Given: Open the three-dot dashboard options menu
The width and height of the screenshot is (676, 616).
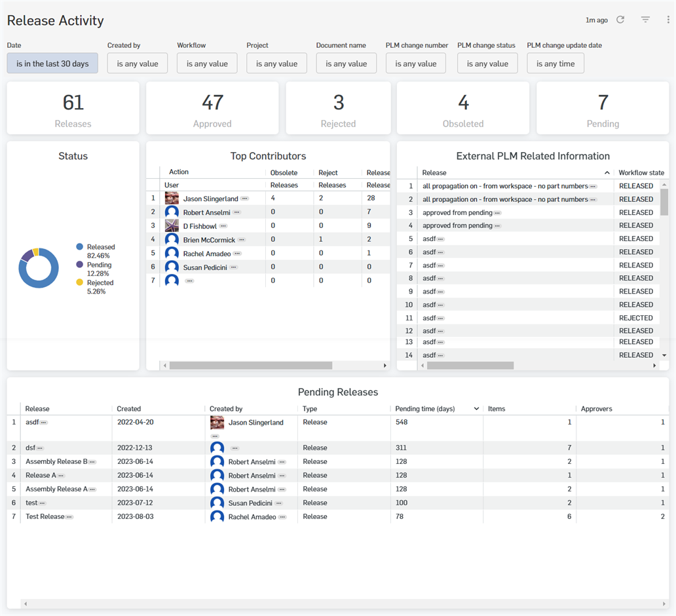Looking at the screenshot, I should click(668, 20).
